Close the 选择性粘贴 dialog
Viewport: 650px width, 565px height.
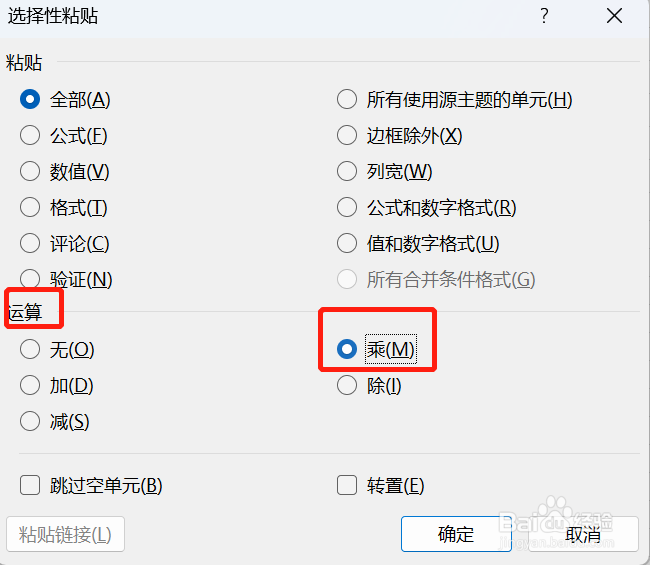(x=614, y=16)
